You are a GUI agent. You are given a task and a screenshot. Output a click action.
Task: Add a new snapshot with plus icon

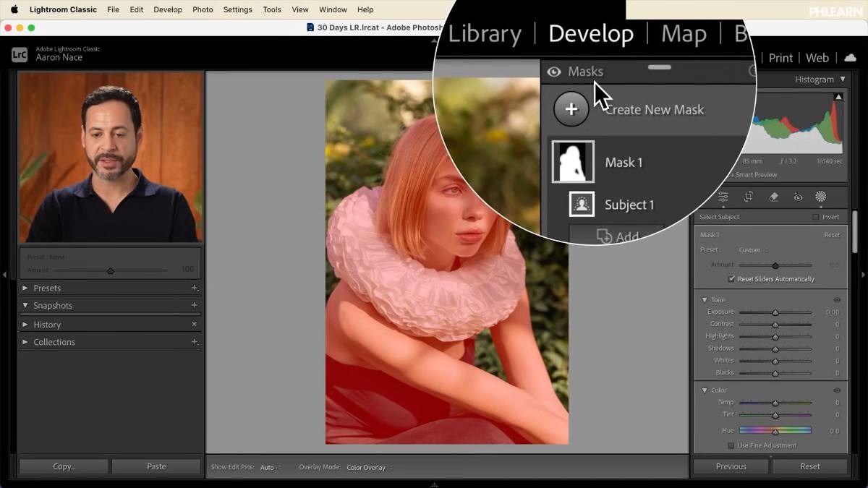coord(194,305)
